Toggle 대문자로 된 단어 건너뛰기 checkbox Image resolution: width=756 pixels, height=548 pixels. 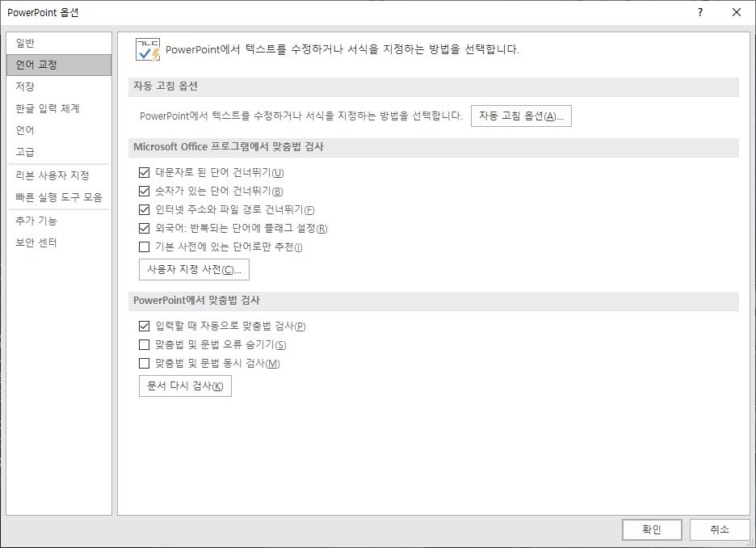144,173
